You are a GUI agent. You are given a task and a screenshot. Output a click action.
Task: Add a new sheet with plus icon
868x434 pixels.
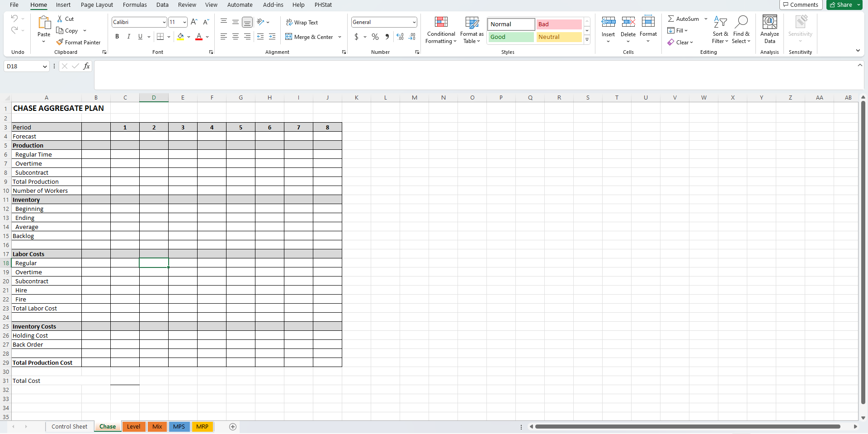233,427
